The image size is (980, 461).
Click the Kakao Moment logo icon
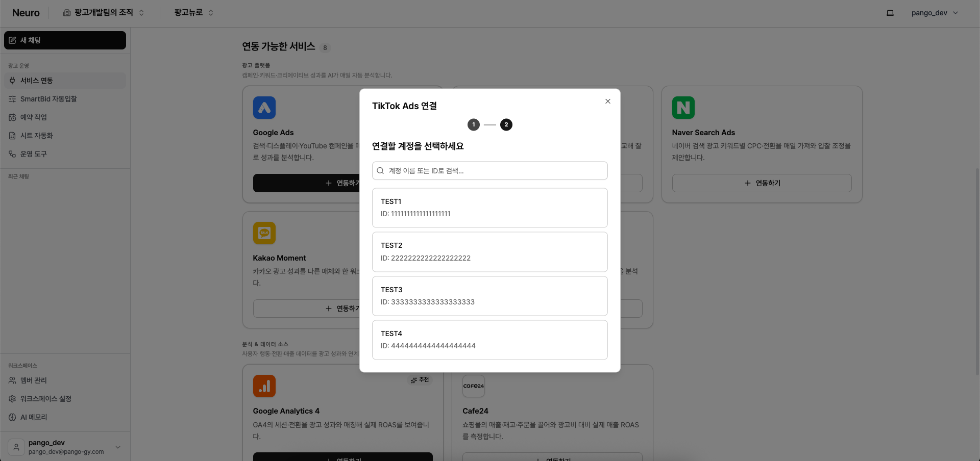click(264, 233)
